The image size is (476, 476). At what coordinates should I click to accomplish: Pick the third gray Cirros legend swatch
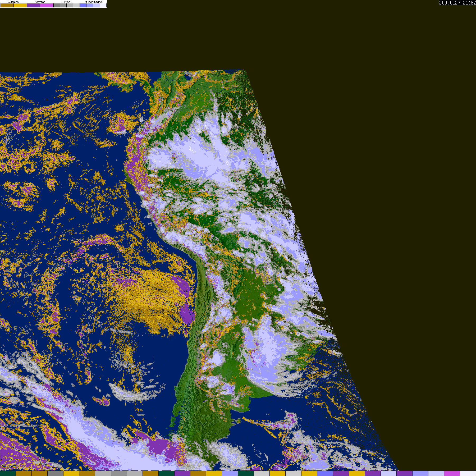point(70,5)
